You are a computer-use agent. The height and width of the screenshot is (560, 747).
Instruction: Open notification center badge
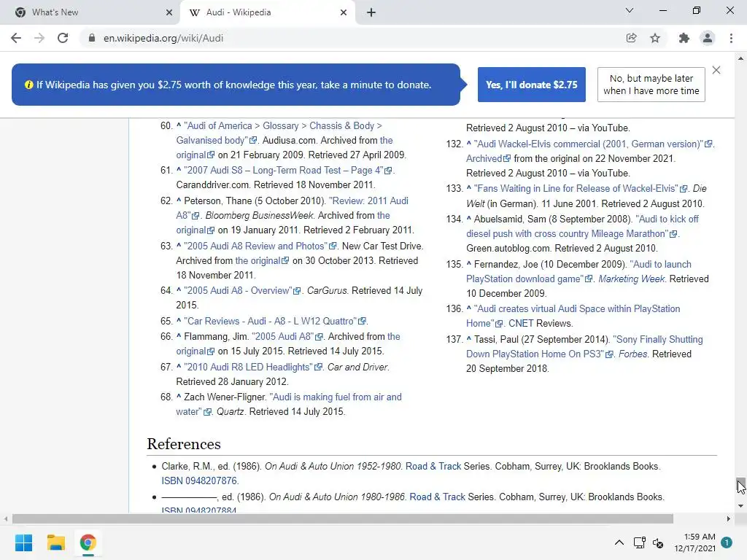[727, 542]
